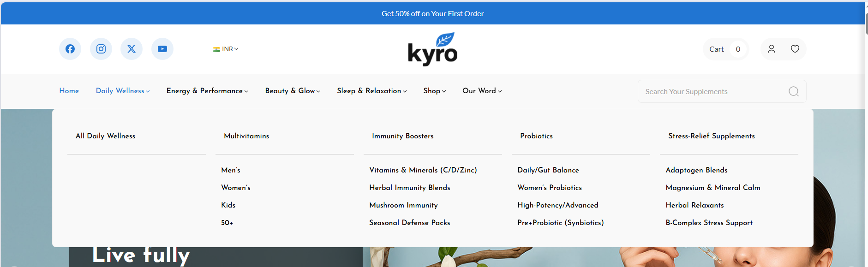The width and height of the screenshot is (868, 267).
Task: Expand the Sleep & Relaxation menu
Action: pyautogui.click(x=371, y=91)
